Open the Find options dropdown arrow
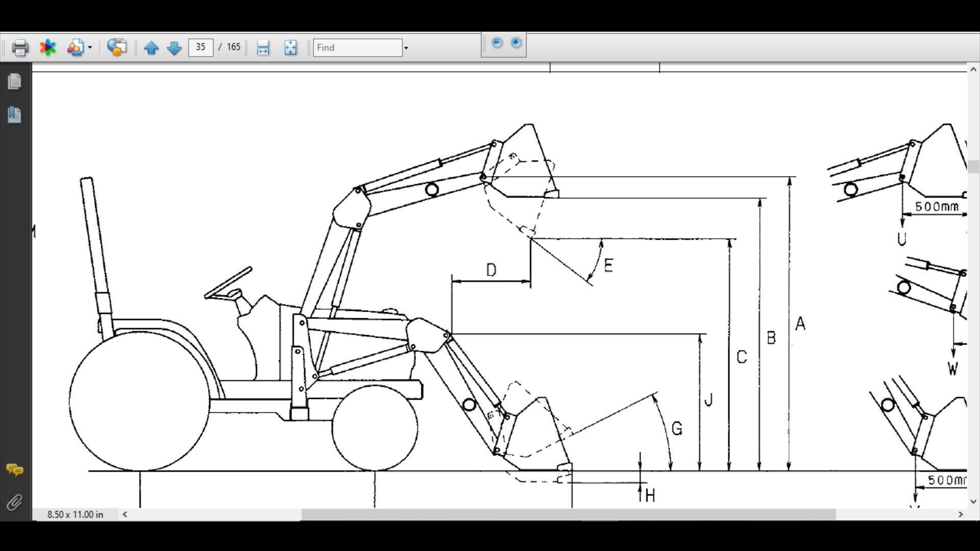980x551 pixels. point(406,48)
